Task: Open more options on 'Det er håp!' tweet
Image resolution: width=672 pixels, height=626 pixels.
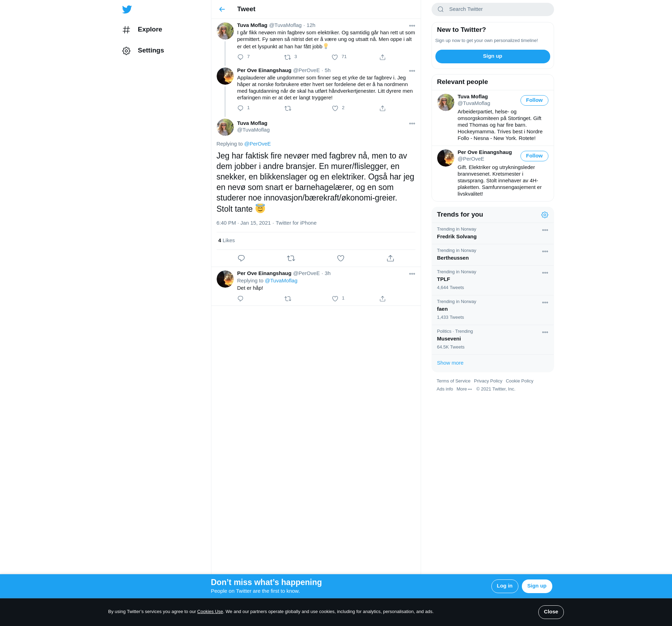Action: (412, 274)
